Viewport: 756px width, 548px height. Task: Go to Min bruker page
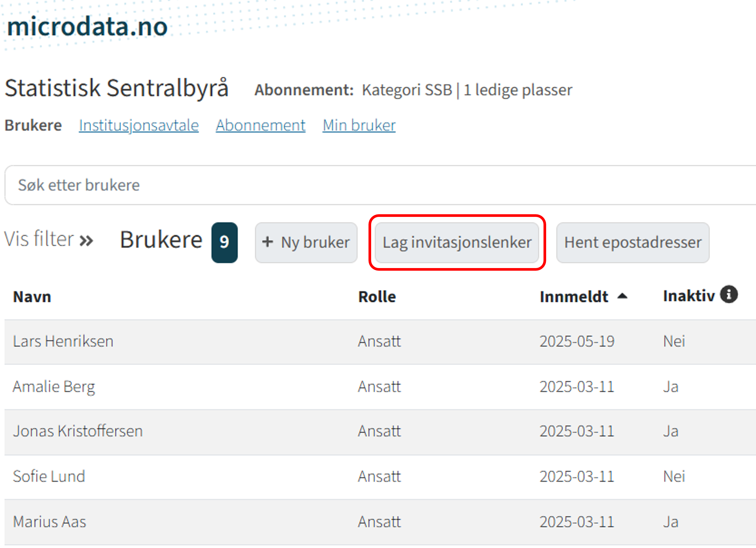click(x=359, y=126)
